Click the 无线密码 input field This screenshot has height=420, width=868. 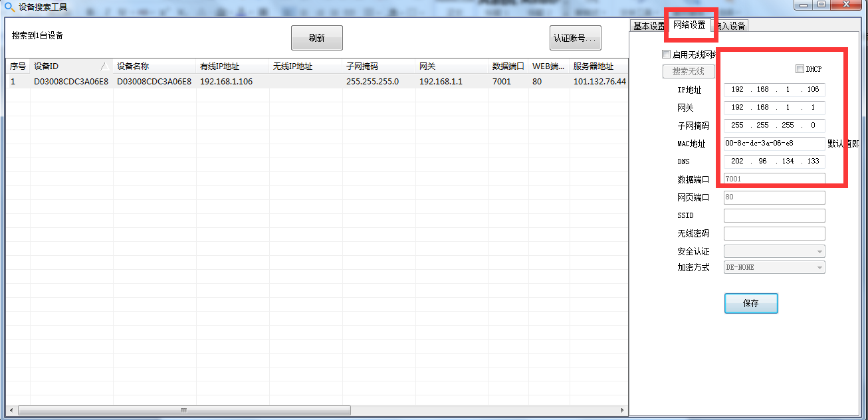pyautogui.click(x=774, y=233)
